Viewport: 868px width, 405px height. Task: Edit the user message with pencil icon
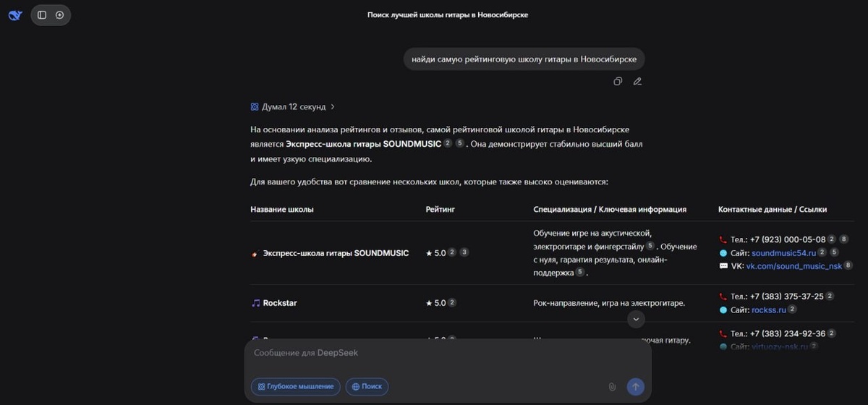coord(637,82)
